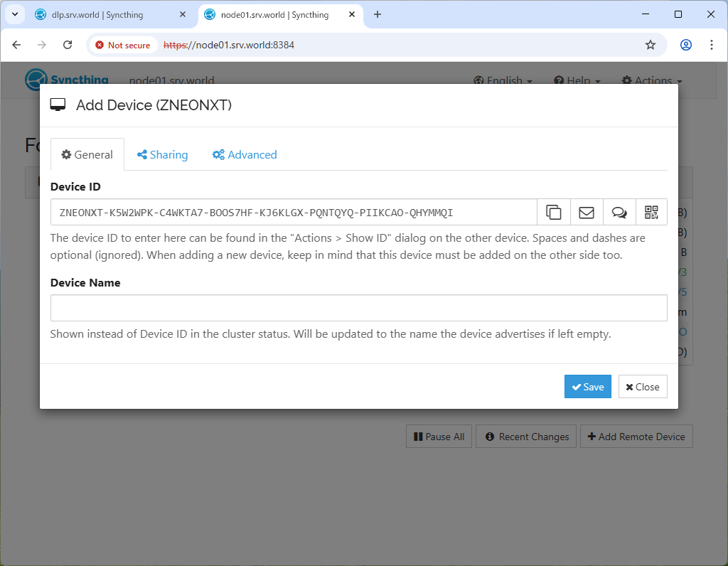Image resolution: width=728 pixels, height=566 pixels.
Task: Select the General tab in Add Device
Action: 87,154
